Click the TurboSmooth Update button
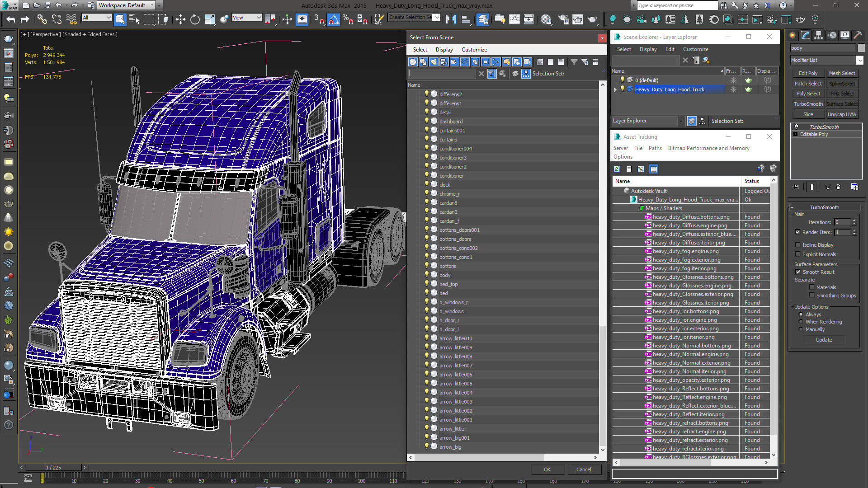This screenshot has height=488, width=868. click(824, 340)
